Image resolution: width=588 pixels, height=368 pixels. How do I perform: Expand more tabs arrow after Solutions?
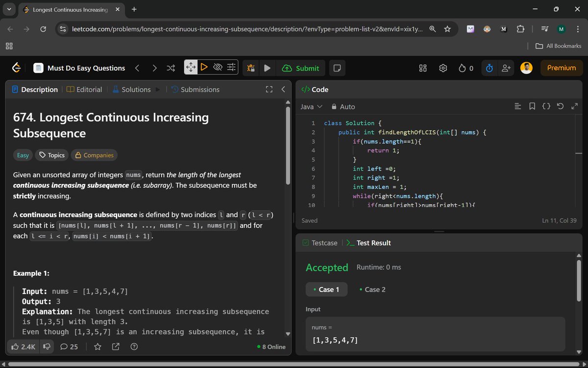158,89
